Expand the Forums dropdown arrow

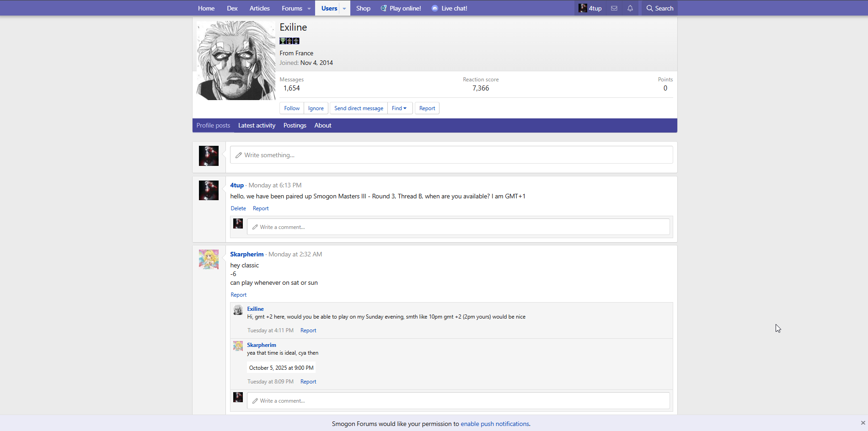tap(309, 8)
